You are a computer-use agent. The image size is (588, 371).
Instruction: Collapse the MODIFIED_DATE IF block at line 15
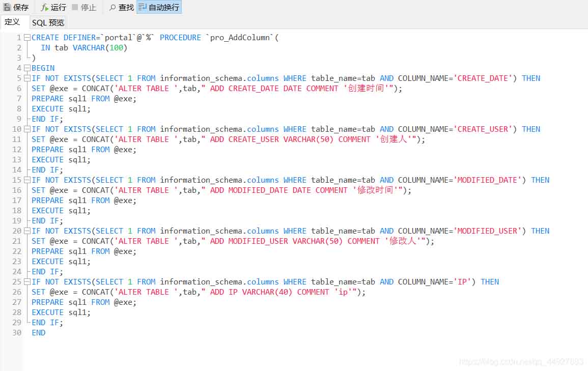[x=27, y=180]
